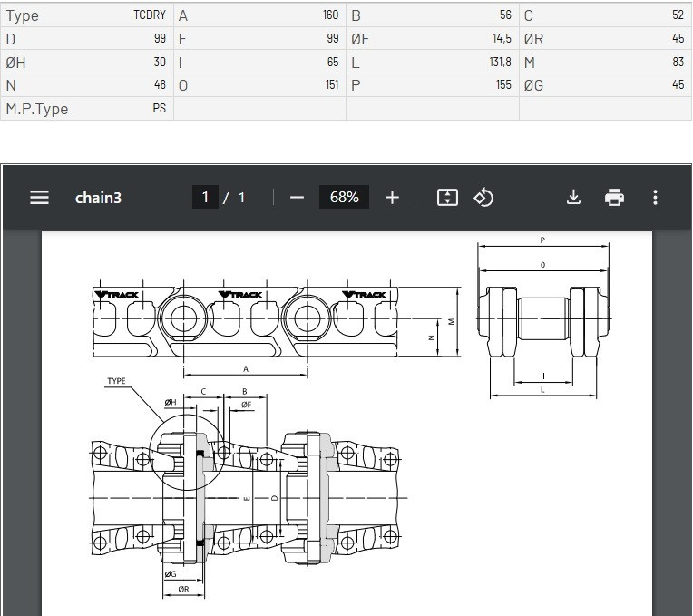Screen dimensions: 693x616
Task: Click the ØR value 45 cell
Action: click(x=678, y=39)
